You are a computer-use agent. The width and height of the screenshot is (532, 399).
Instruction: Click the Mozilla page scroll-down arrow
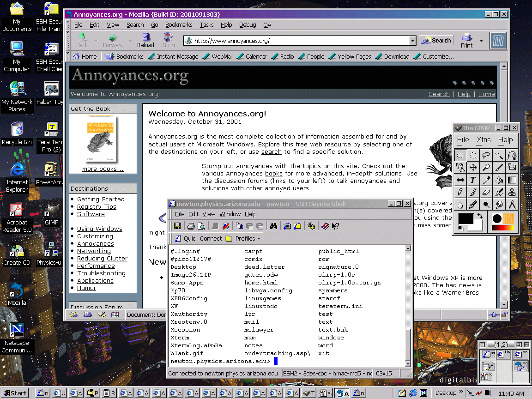click(504, 305)
